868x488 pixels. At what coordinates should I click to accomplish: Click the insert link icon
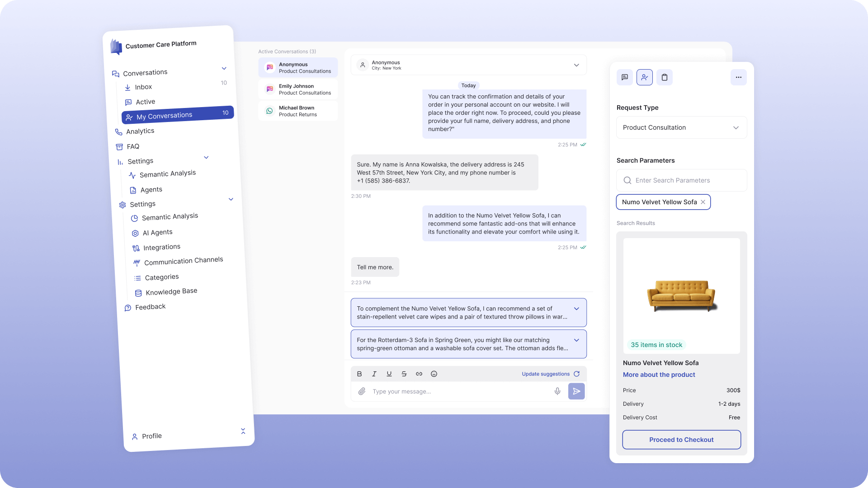tap(419, 374)
